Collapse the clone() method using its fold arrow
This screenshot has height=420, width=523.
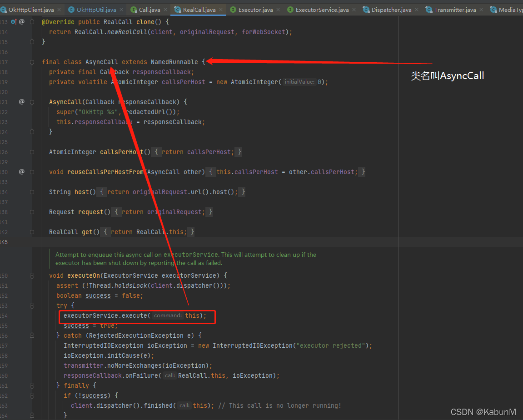coord(31,21)
